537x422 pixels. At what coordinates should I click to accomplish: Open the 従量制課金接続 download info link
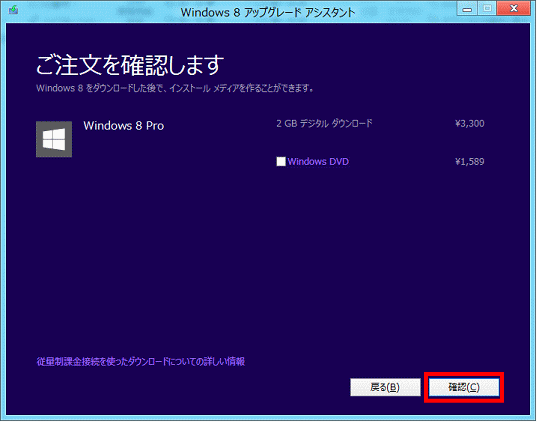tap(141, 361)
